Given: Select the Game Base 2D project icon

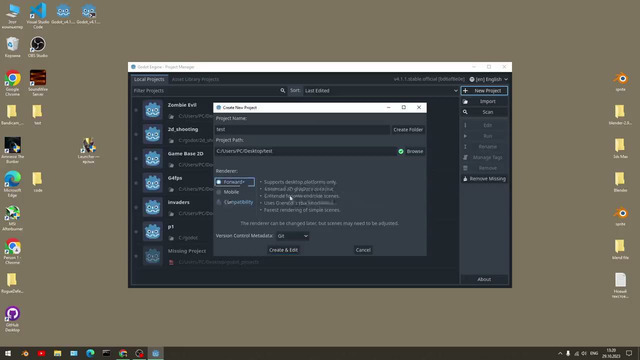Looking at the screenshot, I should pyautogui.click(x=153, y=159).
